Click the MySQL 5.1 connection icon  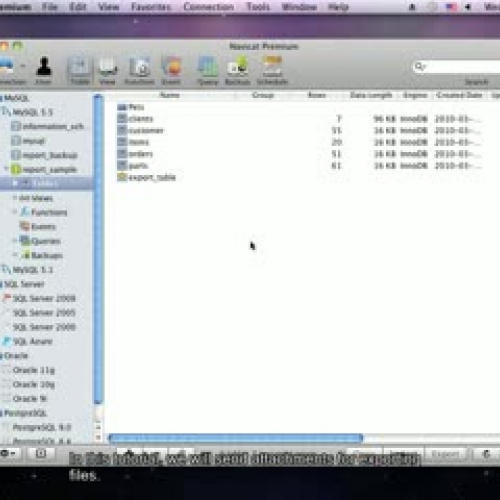tap(7, 269)
